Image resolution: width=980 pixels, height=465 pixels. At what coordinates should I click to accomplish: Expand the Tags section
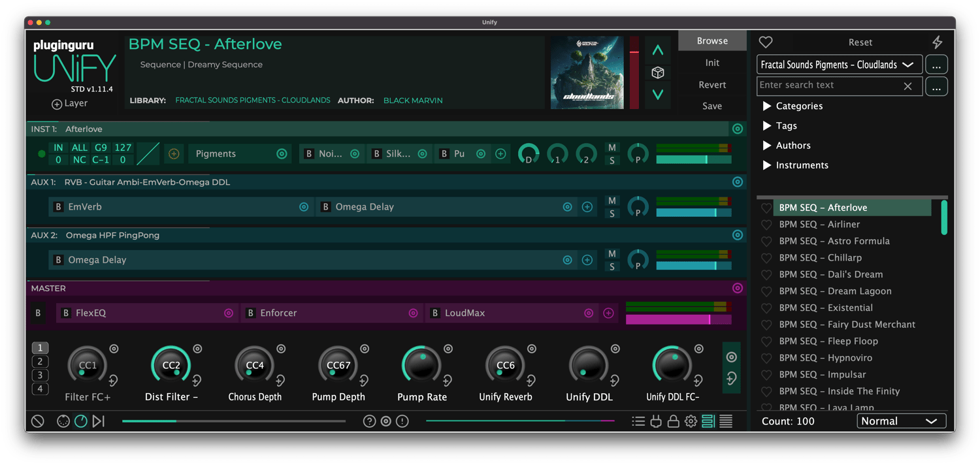[x=779, y=125]
